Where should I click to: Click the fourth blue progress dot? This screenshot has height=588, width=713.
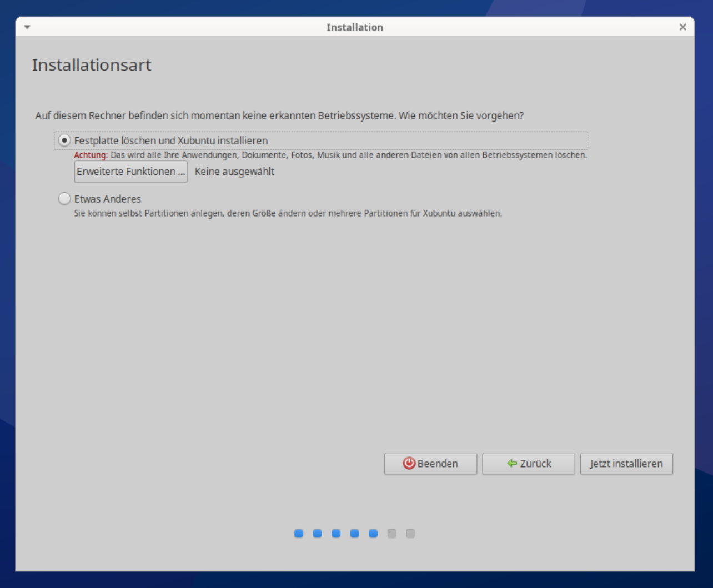click(x=355, y=534)
